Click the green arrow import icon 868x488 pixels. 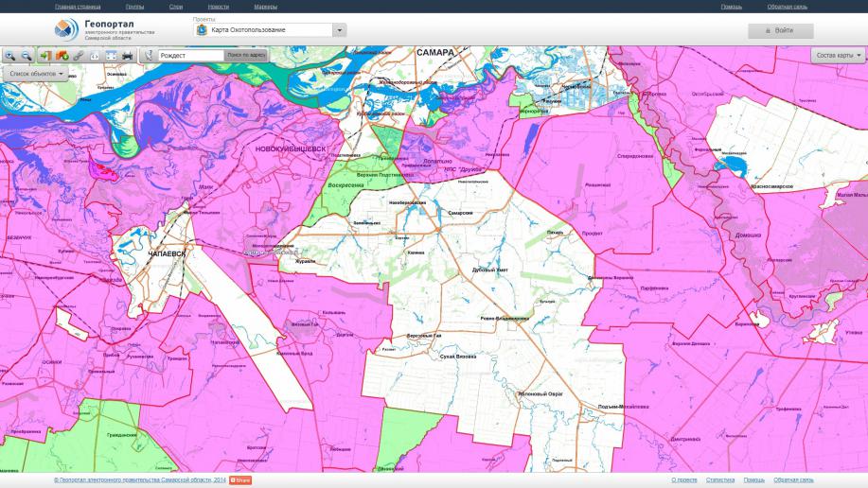[x=44, y=56]
